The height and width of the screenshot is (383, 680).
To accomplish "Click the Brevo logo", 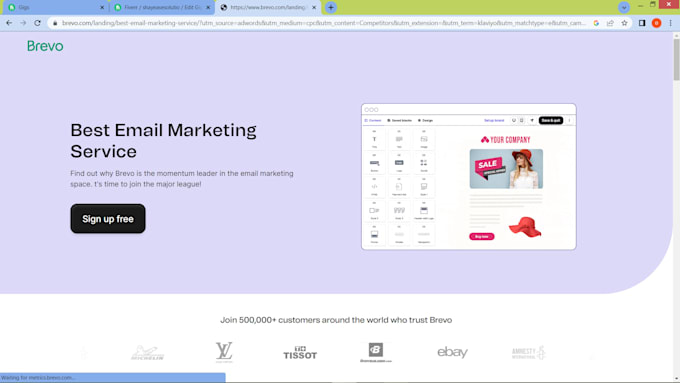I will coord(45,46).
